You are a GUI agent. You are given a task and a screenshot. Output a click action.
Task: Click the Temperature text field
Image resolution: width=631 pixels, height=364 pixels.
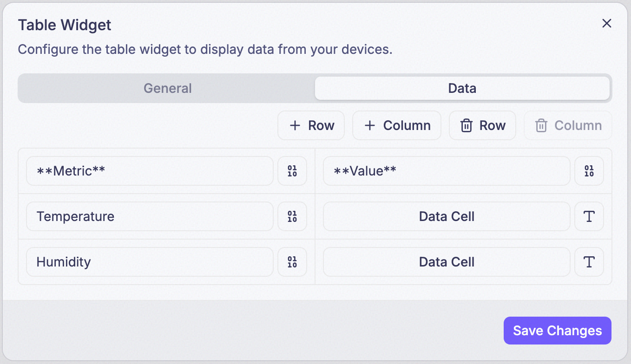[x=150, y=216]
